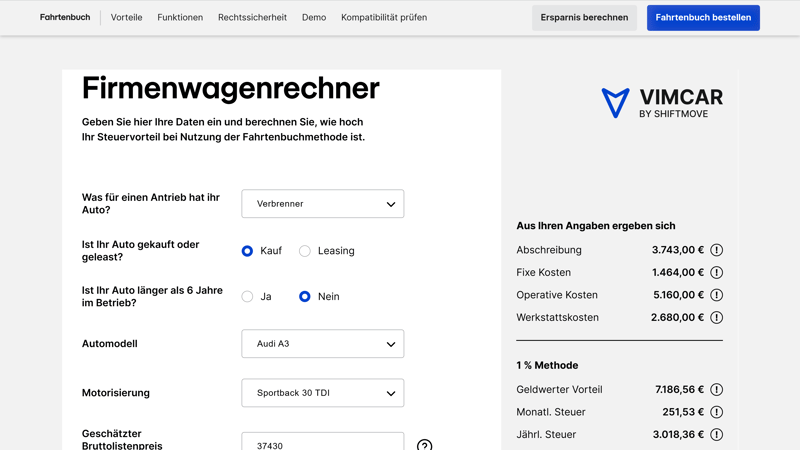Image resolution: width=800 pixels, height=450 pixels.
Task: Click info icon next to Abschreibung
Action: coord(716,250)
